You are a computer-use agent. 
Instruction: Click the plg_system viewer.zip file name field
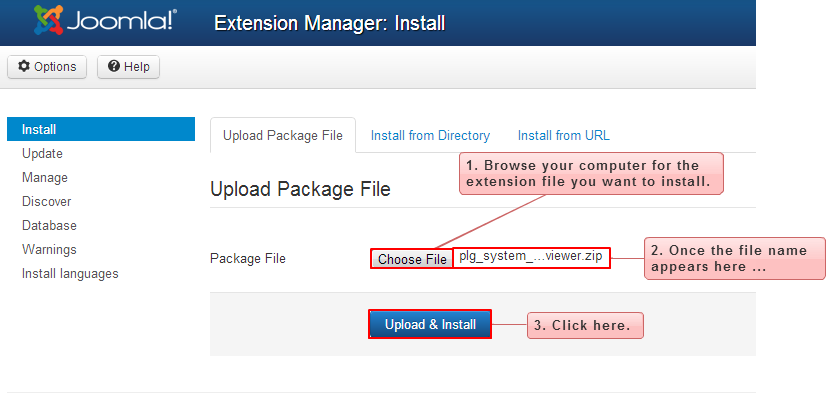click(531, 258)
